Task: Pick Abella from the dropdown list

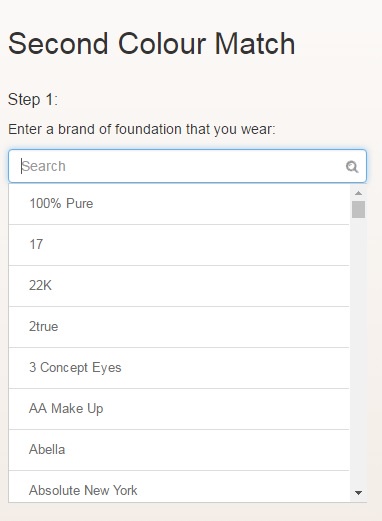Action: pos(179,450)
